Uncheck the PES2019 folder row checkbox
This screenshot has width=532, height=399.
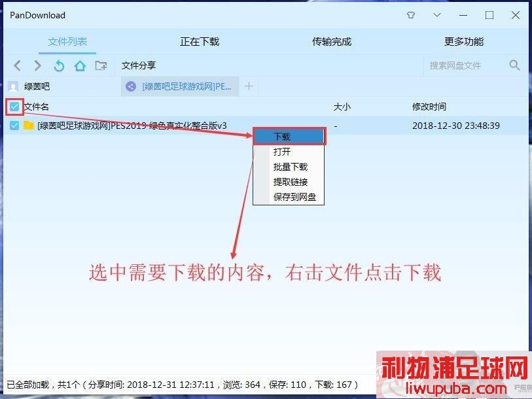click(14, 126)
